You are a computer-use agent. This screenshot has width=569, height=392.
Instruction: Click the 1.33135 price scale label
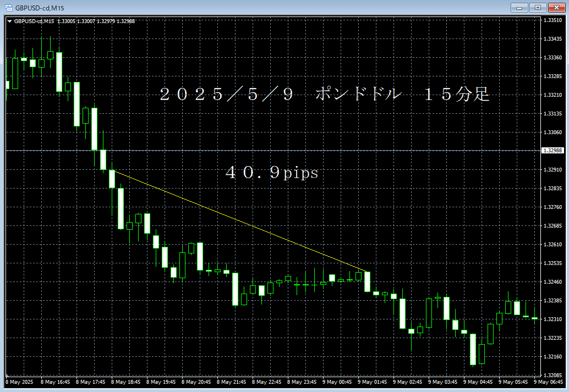pyautogui.click(x=552, y=114)
